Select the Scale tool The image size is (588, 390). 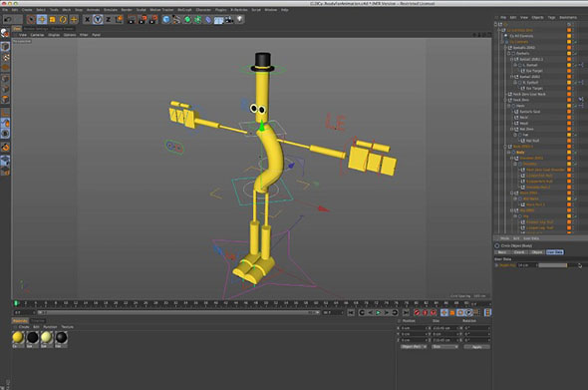53,20
